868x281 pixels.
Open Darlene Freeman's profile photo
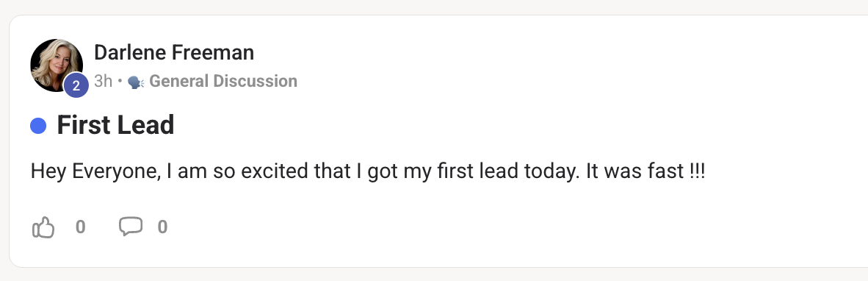tap(57, 65)
